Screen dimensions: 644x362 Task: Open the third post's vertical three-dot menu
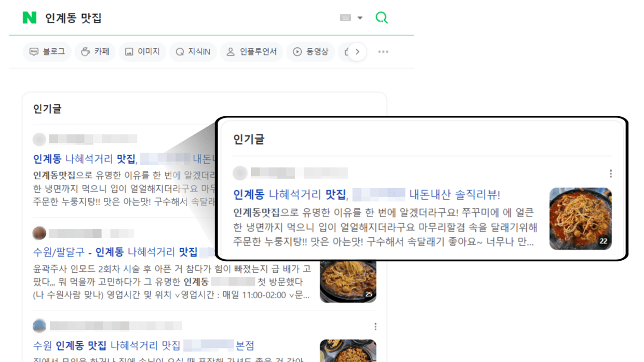(375, 327)
